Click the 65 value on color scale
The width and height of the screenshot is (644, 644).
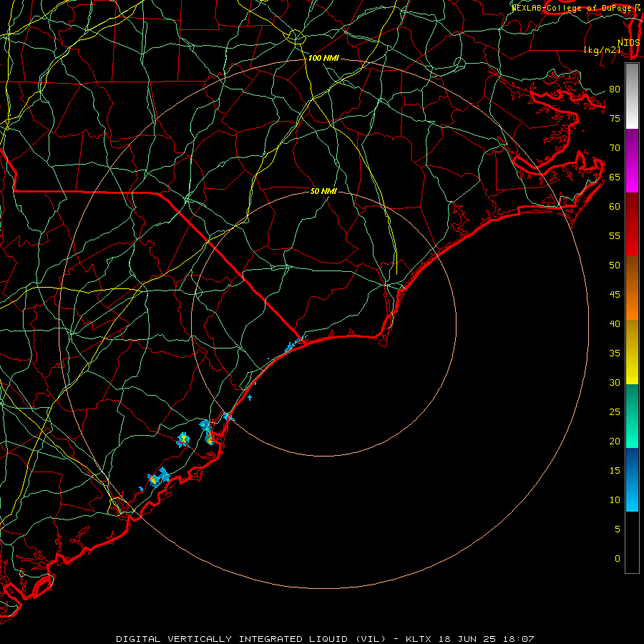(615, 177)
